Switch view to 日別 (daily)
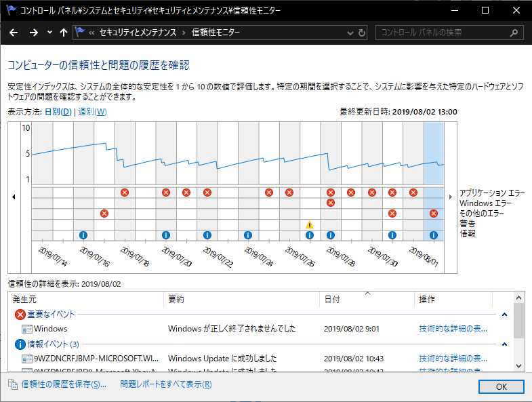This screenshot has width=532, height=402. (x=58, y=112)
